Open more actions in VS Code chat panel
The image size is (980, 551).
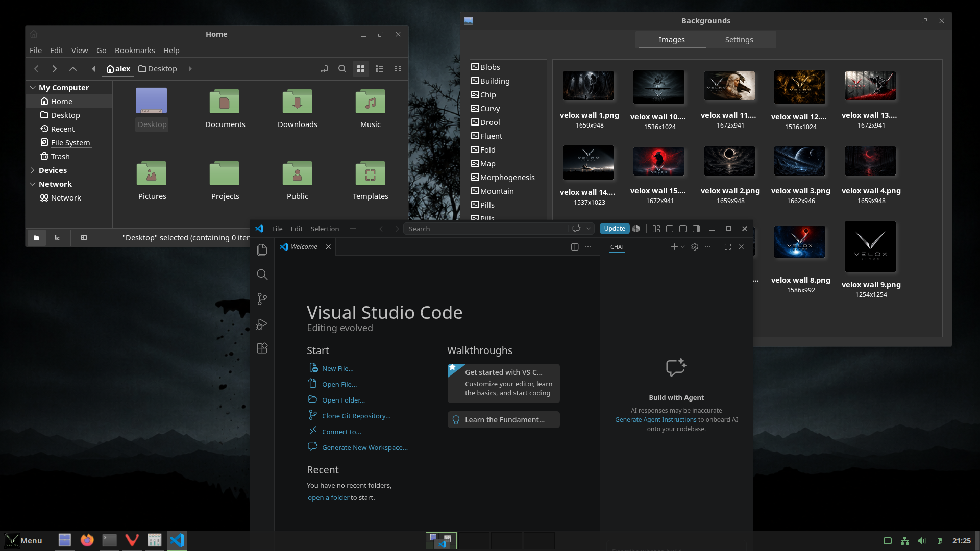click(708, 247)
